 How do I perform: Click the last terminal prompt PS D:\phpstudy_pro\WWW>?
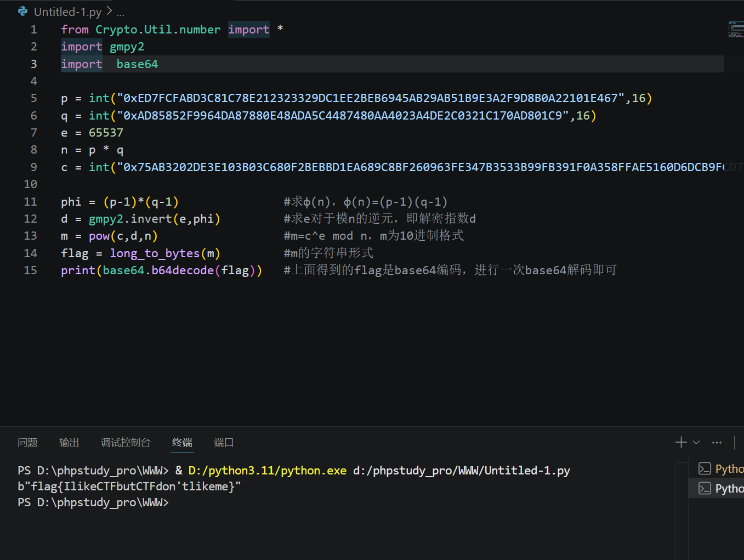coord(93,502)
